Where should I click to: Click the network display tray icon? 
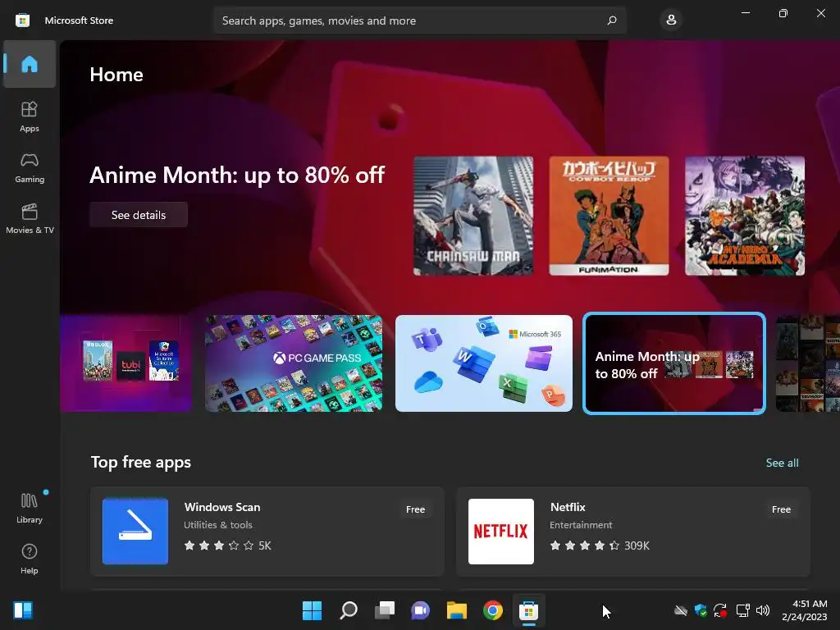742,610
